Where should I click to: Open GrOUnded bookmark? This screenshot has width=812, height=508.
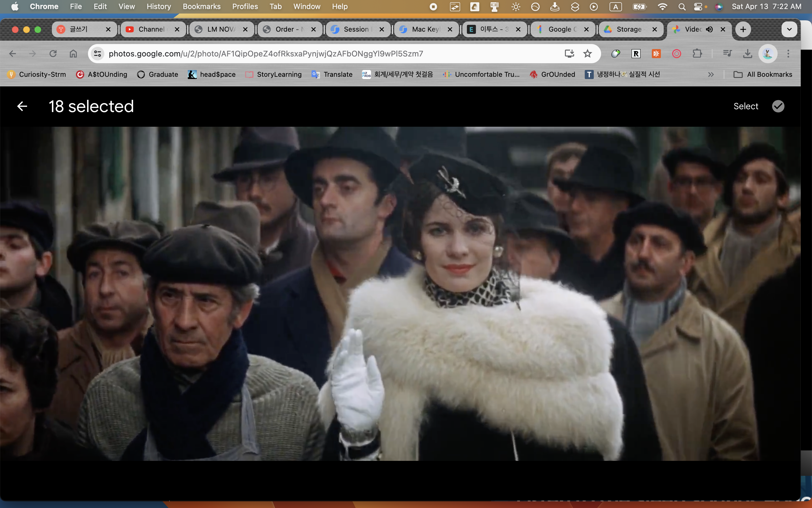click(x=552, y=74)
